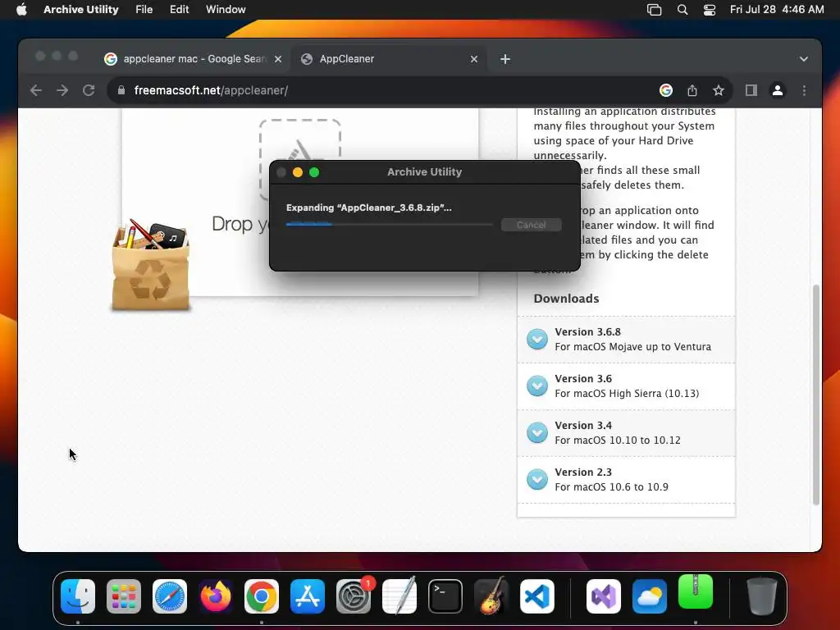Screen dimensions: 840x630
Task: Go forward in Chrome
Action: click(x=62, y=90)
